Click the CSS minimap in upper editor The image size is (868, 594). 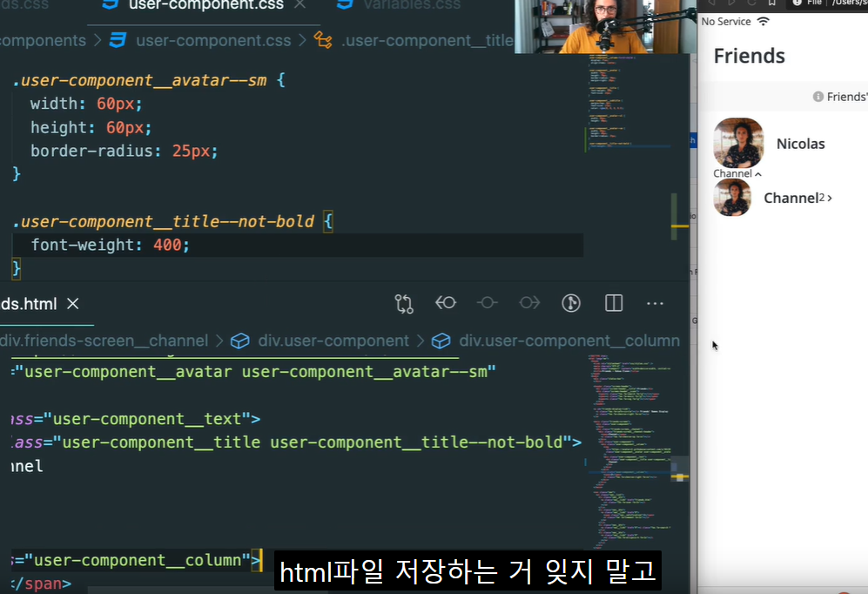(629, 103)
